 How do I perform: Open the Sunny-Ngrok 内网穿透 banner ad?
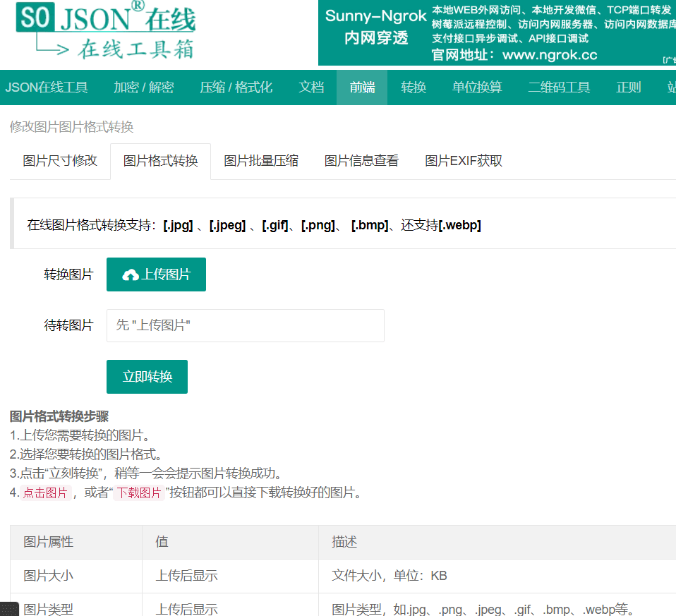point(497,32)
